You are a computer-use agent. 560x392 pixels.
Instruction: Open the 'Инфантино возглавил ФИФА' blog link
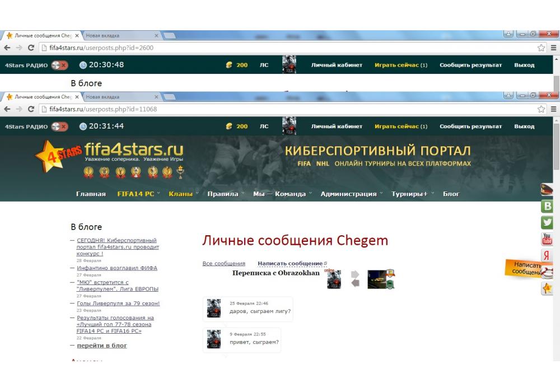tap(117, 268)
